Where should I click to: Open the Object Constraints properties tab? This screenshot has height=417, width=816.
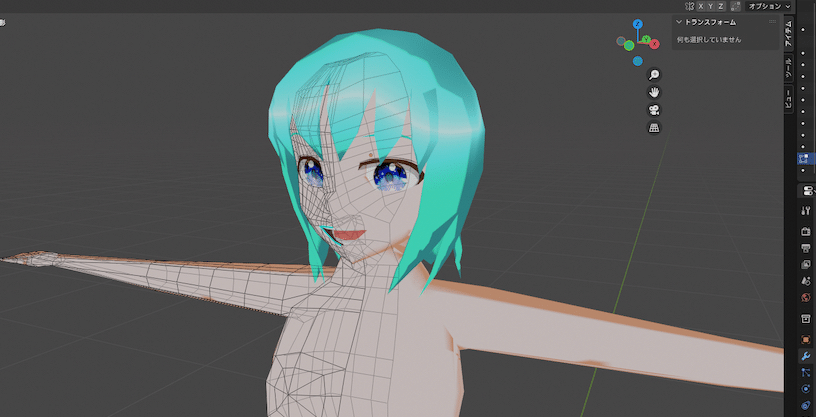[x=806, y=405]
